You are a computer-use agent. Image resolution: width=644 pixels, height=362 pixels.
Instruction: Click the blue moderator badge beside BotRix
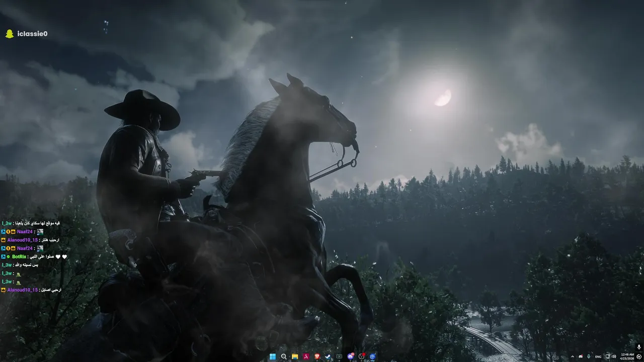click(x=3, y=256)
